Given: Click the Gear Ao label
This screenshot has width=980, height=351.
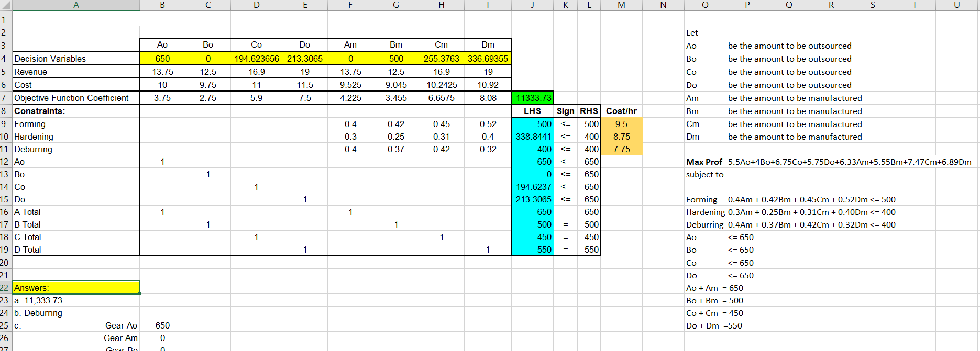Looking at the screenshot, I should (x=121, y=325).
